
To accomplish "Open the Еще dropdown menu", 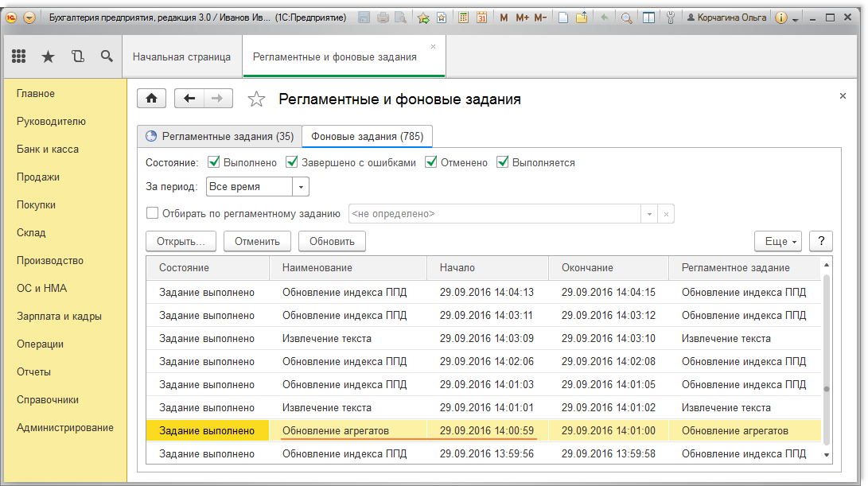I will (x=778, y=241).
